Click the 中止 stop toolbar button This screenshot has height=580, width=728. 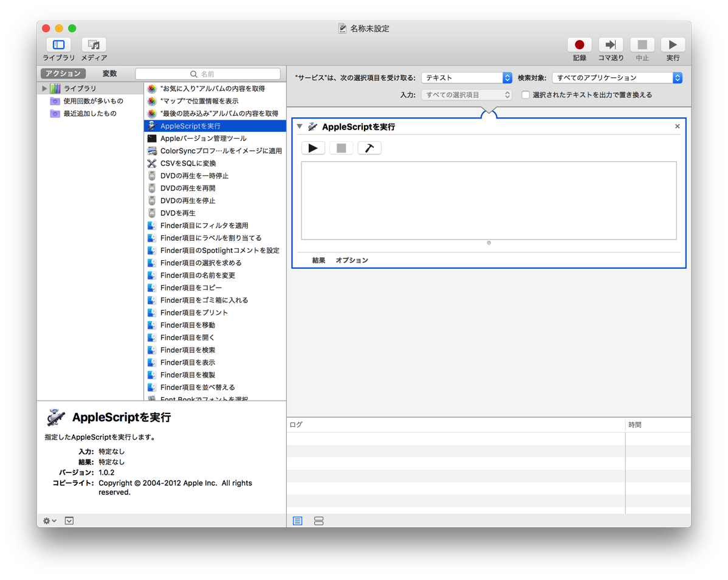(642, 44)
